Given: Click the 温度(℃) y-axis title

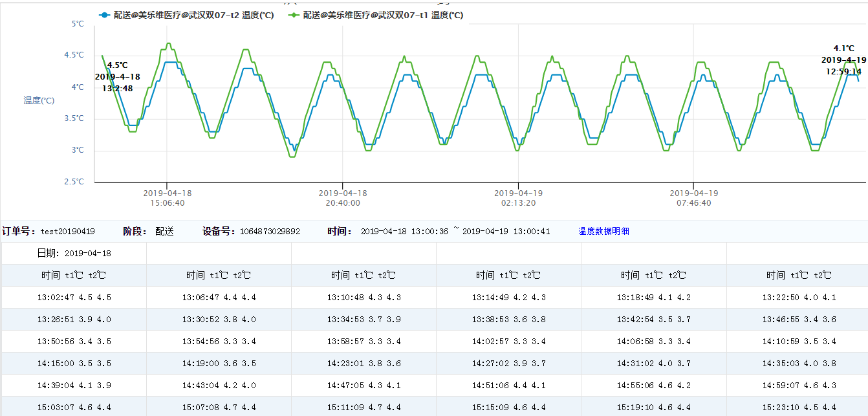Looking at the screenshot, I should pos(39,100).
